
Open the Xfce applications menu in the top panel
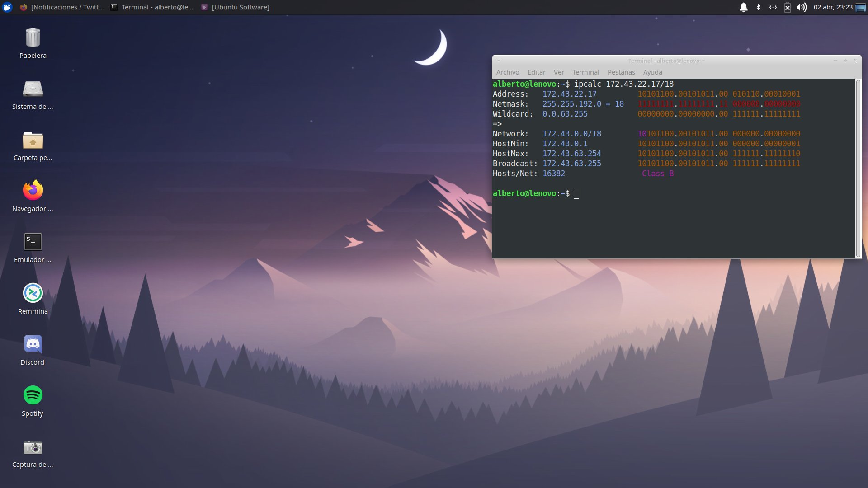click(7, 7)
